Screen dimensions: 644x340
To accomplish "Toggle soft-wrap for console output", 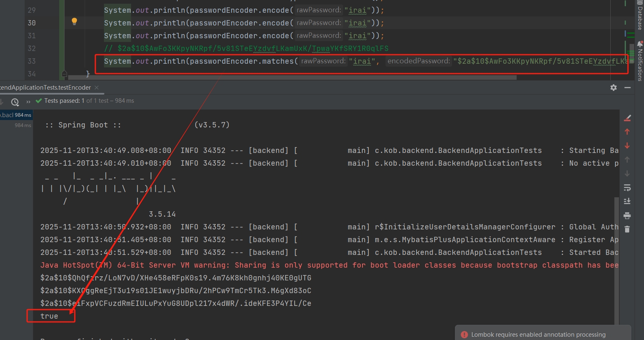I will 627,187.
